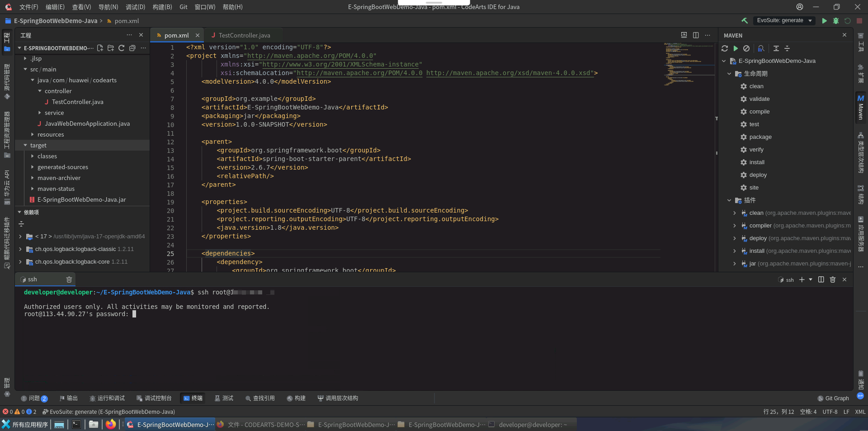Open the Git menu
The width and height of the screenshot is (868, 431).
(184, 7)
